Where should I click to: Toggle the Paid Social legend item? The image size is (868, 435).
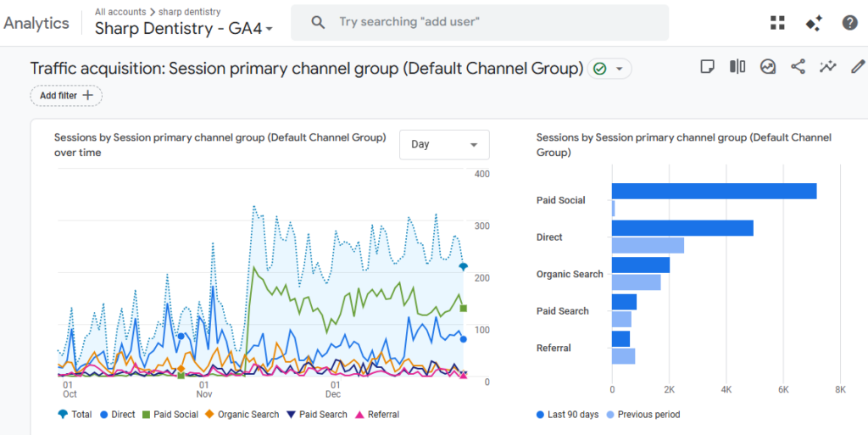pos(170,415)
